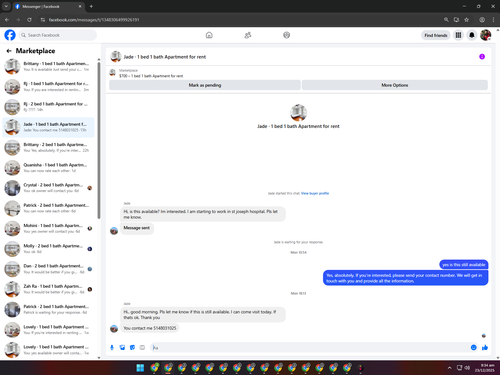500x375 pixels.
Task: Click the voice clip microphone icon
Action: click(112, 348)
